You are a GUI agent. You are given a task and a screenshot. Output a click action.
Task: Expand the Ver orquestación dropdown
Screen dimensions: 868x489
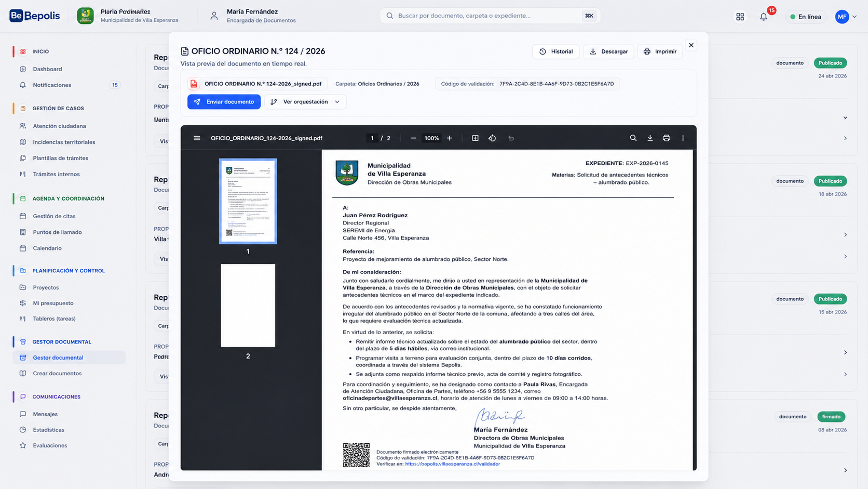pos(305,102)
